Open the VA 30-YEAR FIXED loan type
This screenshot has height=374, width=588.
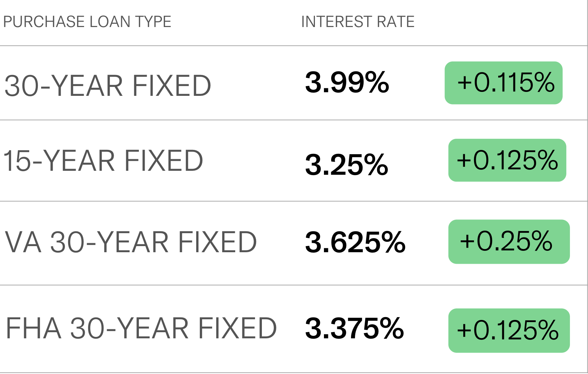pos(131,242)
